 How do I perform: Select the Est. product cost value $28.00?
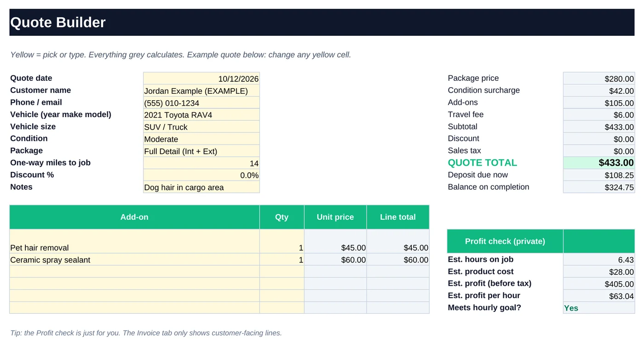point(599,272)
